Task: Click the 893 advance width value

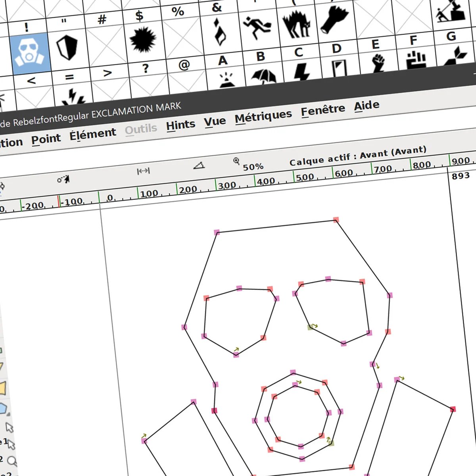Action: pos(461,176)
